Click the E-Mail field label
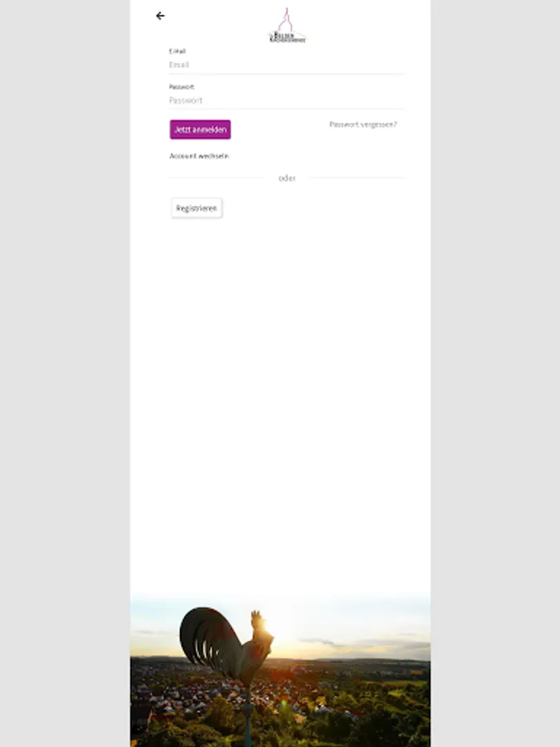The width and height of the screenshot is (560, 747). pyautogui.click(x=178, y=51)
